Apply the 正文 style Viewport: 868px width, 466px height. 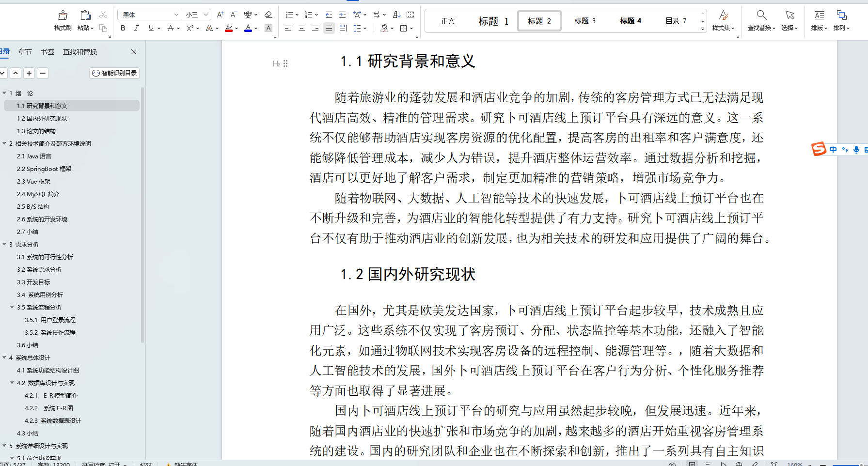pos(448,21)
